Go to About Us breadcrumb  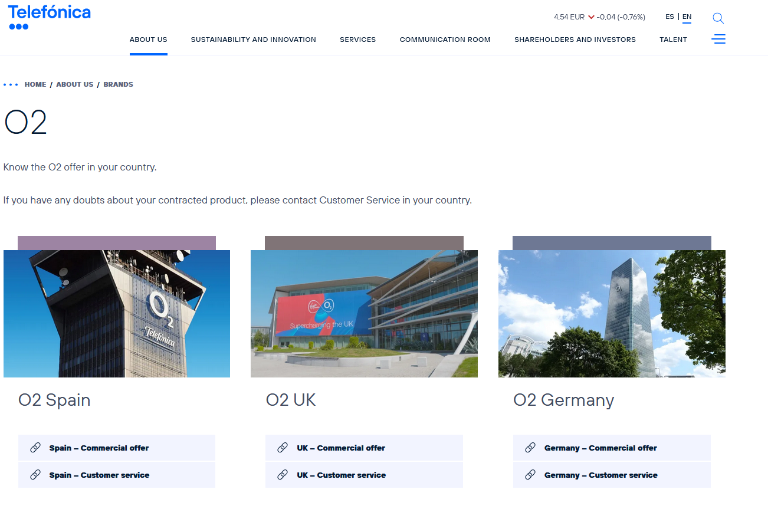[x=75, y=84]
